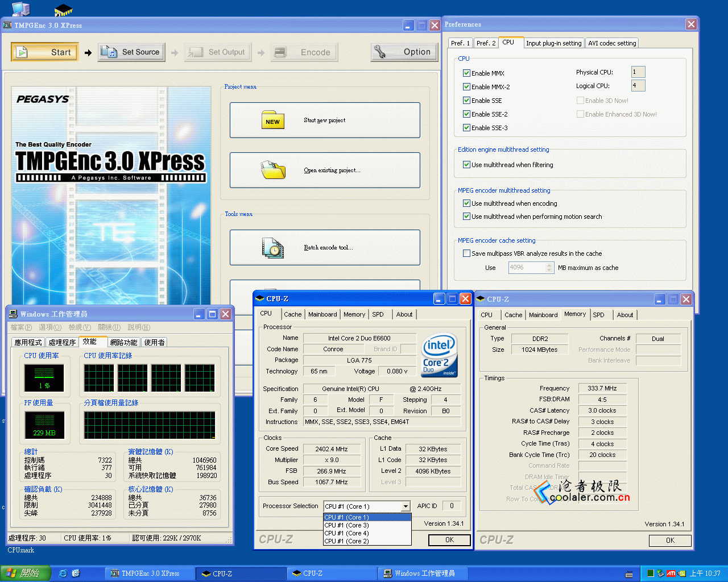Select CPU #1 (Core 2) from list

[x=367, y=541]
